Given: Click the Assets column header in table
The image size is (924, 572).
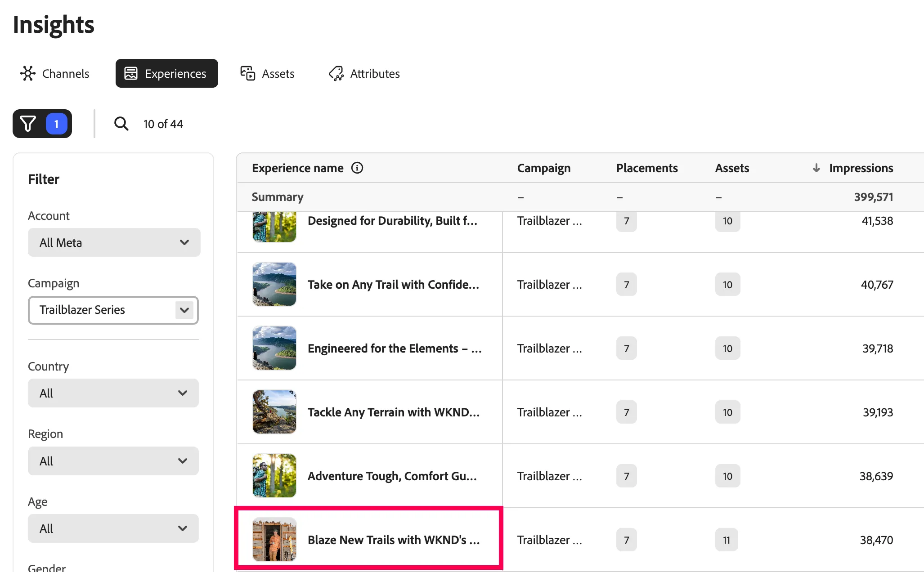Looking at the screenshot, I should click(732, 168).
